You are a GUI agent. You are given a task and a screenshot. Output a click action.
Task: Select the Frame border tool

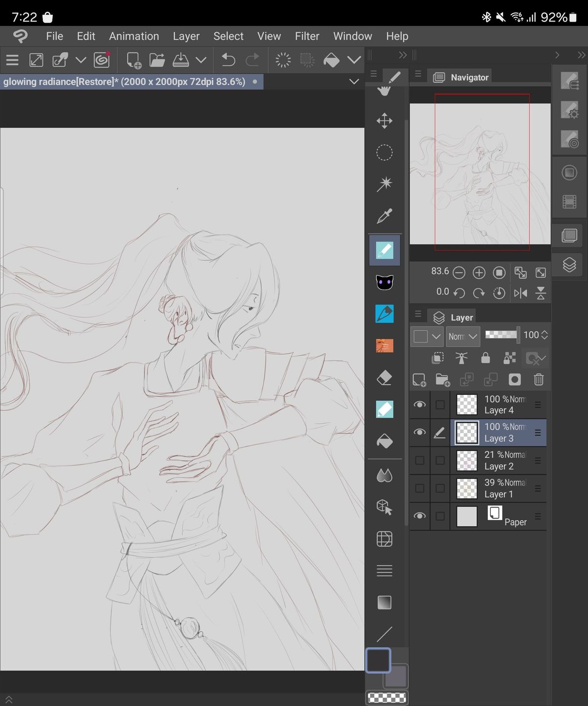(x=384, y=539)
